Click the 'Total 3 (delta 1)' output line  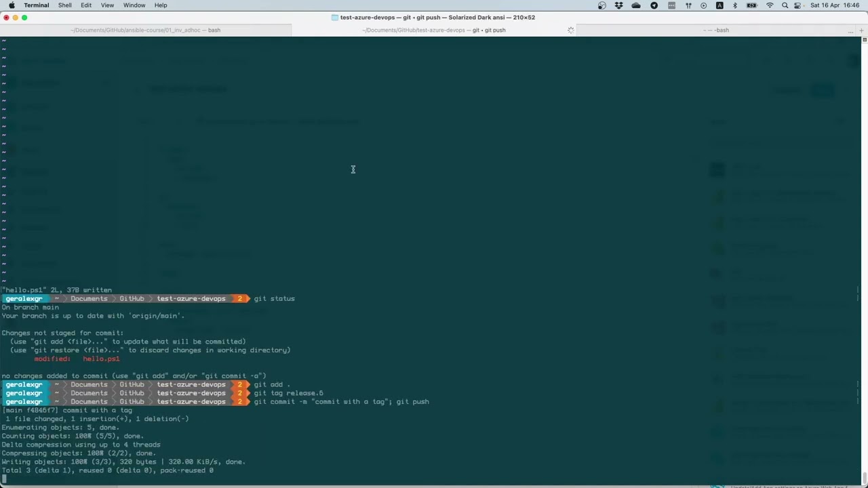[107, 470]
